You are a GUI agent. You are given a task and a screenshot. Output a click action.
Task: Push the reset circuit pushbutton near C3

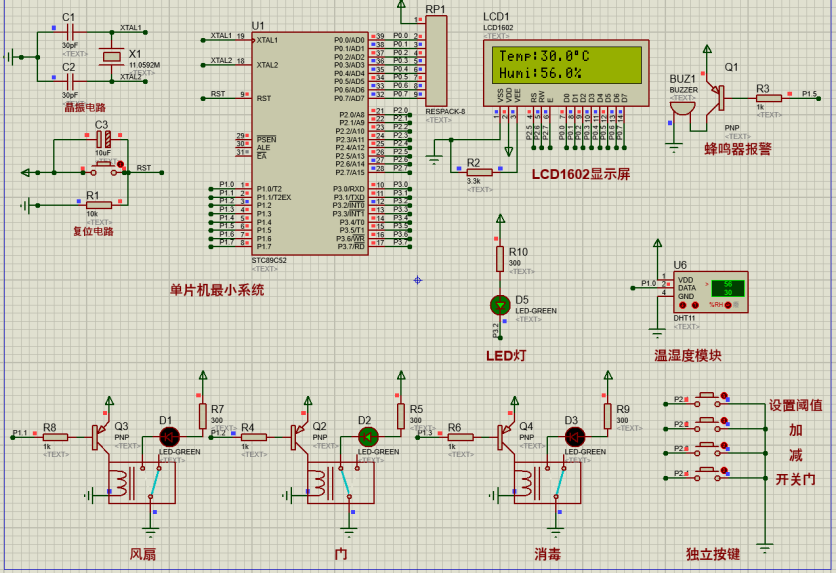pyautogui.click(x=103, y=169)
